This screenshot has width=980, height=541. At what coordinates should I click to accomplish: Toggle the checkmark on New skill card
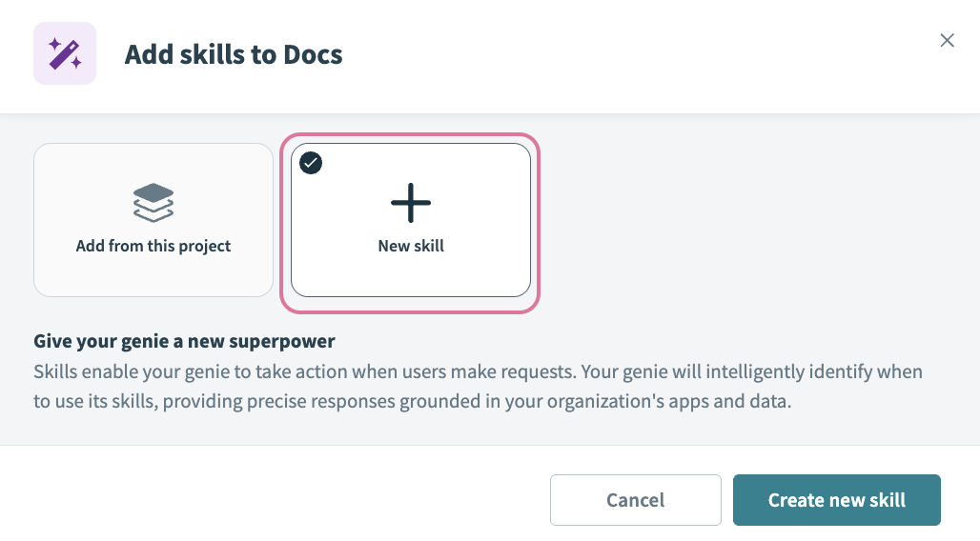311,163
